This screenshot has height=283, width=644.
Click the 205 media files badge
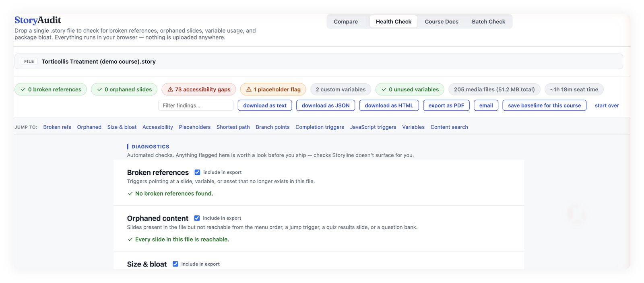[x=494, y=89]
